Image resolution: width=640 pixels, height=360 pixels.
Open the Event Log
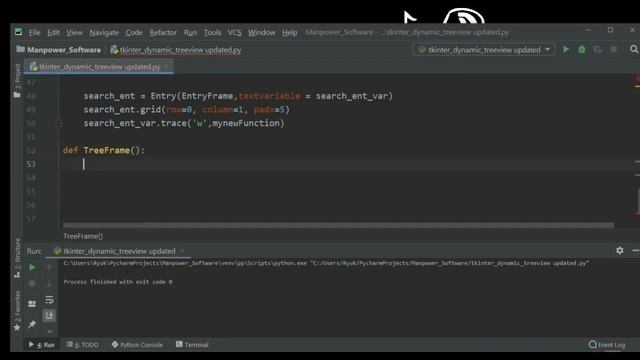pyautogui.click(x=607, y=345)
